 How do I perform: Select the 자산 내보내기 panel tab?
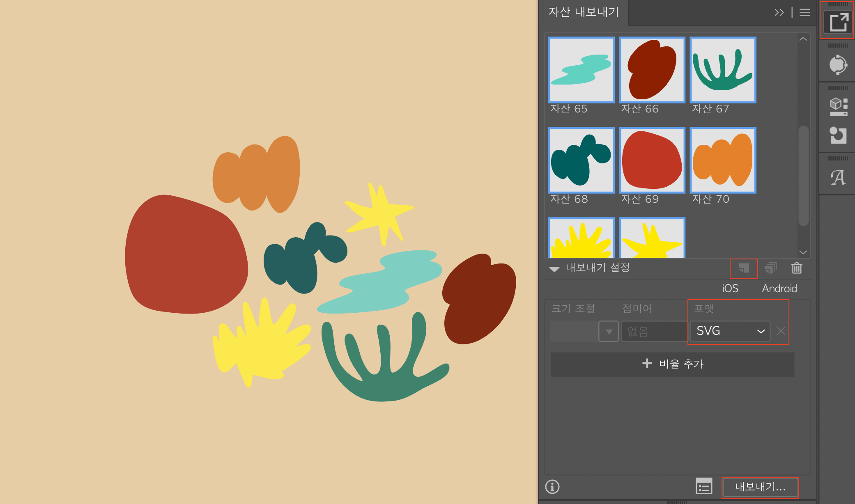[x=584, y=12]
